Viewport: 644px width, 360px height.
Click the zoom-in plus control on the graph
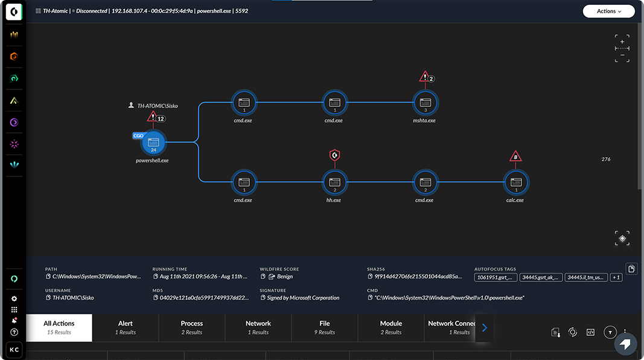click(622, 41)
